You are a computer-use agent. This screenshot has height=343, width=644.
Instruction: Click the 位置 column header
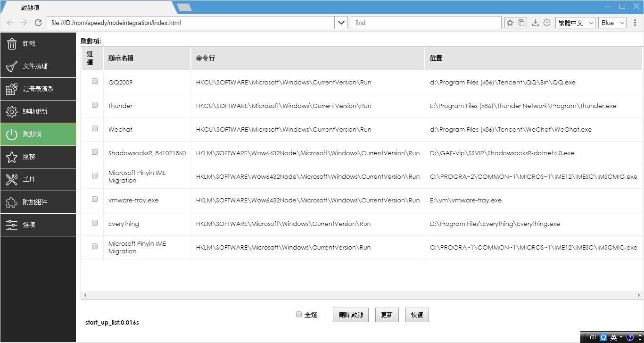pyautogui.click(x=534, y=59)
